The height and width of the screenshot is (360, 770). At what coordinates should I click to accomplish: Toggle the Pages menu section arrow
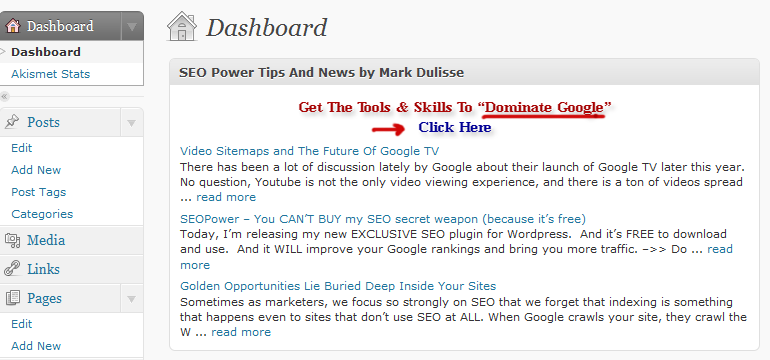tap(132, 299)
